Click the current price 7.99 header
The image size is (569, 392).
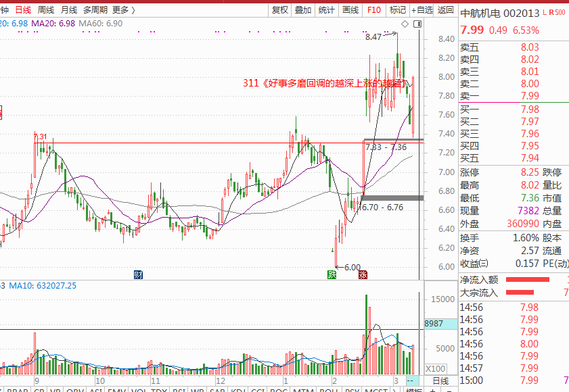(x=472, y=30)
